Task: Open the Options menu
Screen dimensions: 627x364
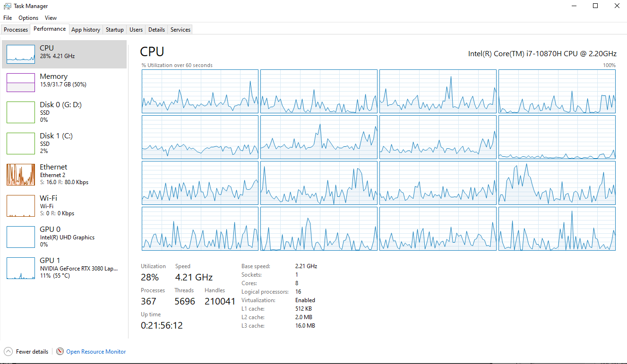Action: (28, 17)
